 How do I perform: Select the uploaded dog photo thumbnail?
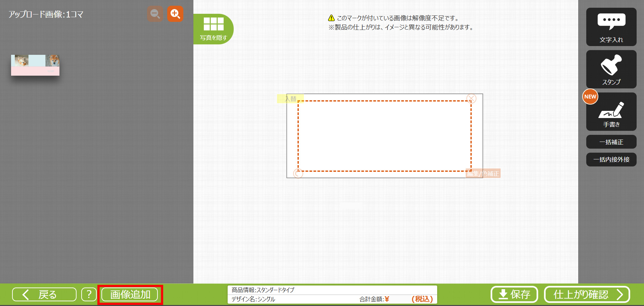click(x=35, y=65)
